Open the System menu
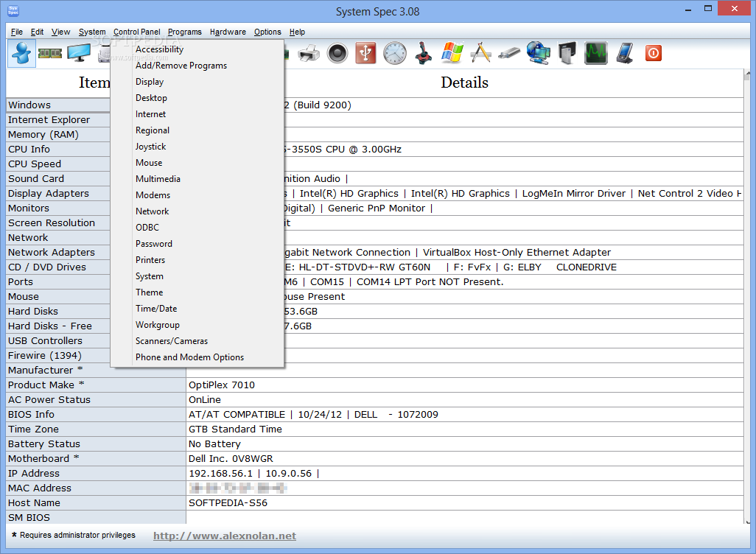756x554 pixels. pos(92,32)
